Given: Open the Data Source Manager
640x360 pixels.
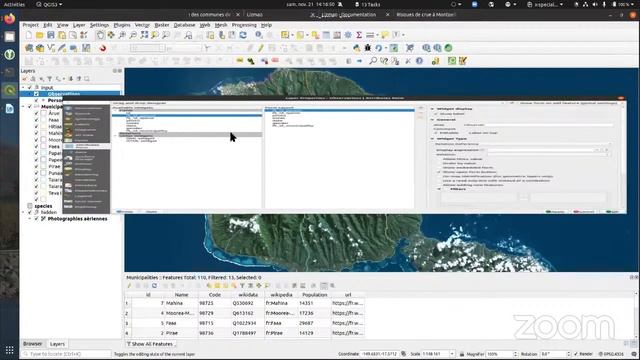Looking at the screenshot, I should [x=29, y=48].
